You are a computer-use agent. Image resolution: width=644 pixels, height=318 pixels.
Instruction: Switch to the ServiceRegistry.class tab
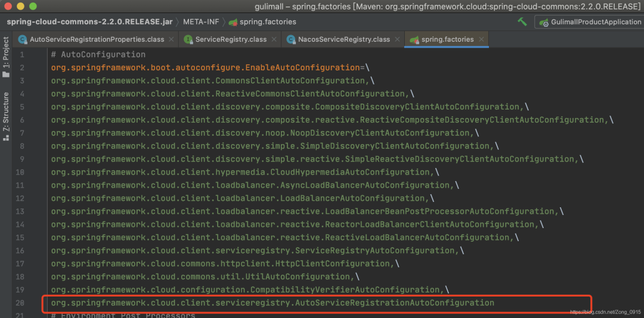coord(231,39)
